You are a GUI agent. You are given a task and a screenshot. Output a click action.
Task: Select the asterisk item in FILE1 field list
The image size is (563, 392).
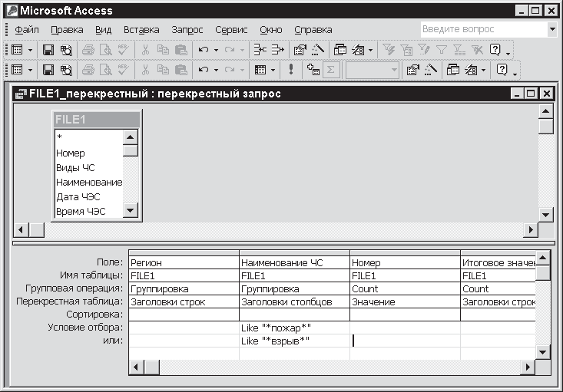coord(59,138)
